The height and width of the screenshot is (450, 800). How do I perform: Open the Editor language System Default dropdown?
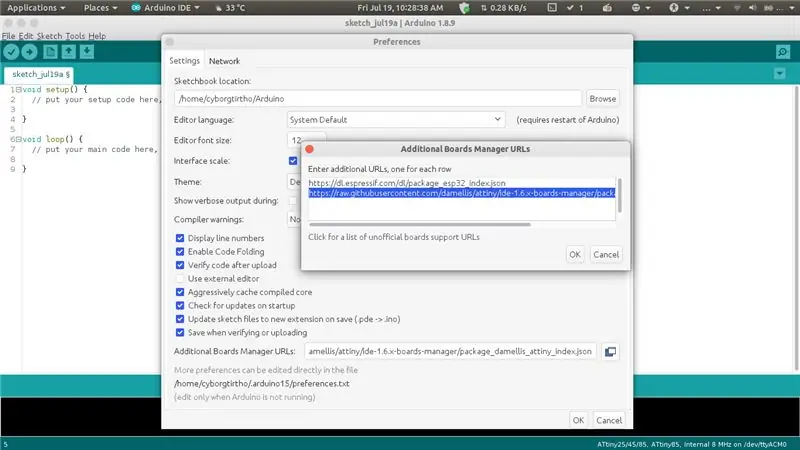click(396, 120)
